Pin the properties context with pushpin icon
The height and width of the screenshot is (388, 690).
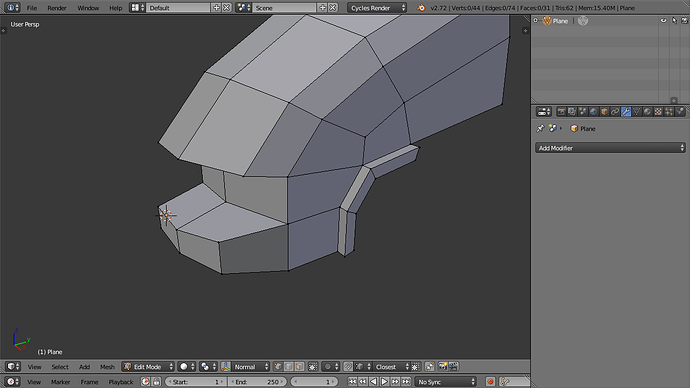coord(540,128)
